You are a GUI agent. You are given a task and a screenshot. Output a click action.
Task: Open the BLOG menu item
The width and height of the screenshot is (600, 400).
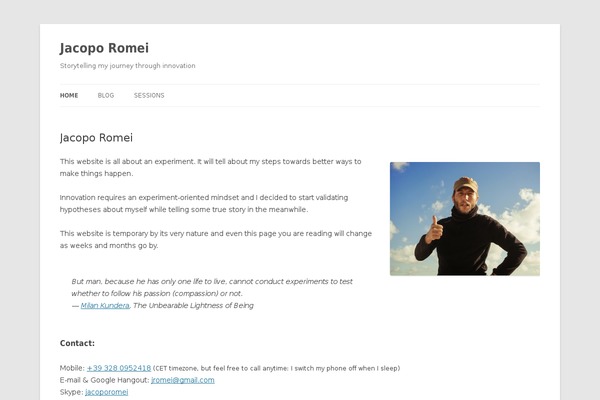tap(106, 95)
